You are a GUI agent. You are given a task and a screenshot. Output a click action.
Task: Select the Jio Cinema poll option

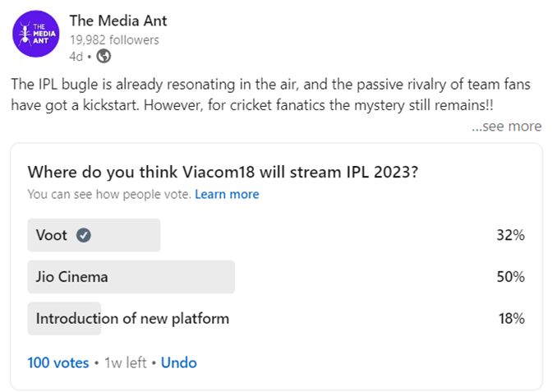276,277
